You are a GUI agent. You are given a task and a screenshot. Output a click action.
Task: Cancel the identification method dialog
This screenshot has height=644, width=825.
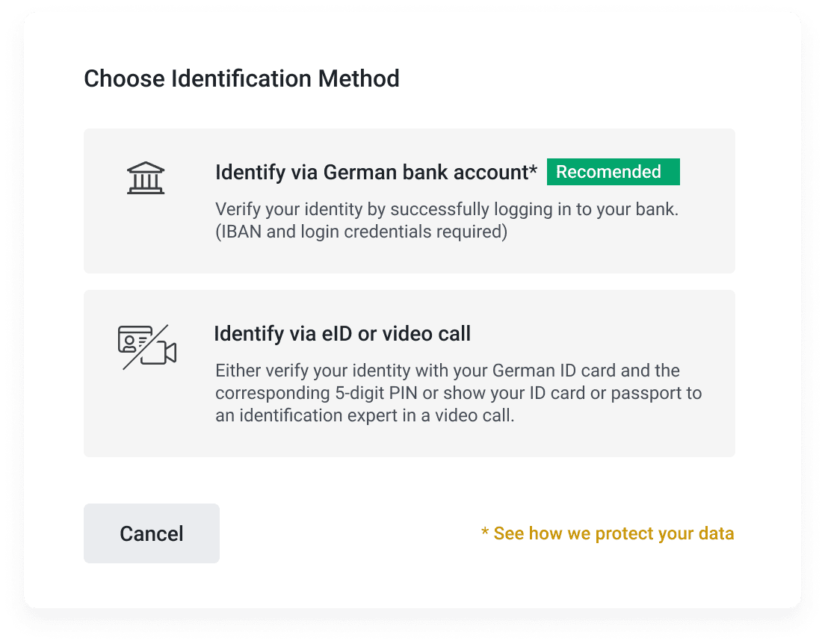click(152, 533)
